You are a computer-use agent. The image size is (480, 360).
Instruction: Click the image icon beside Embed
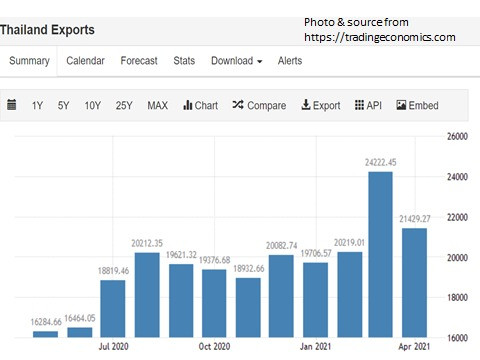[401, 105]
